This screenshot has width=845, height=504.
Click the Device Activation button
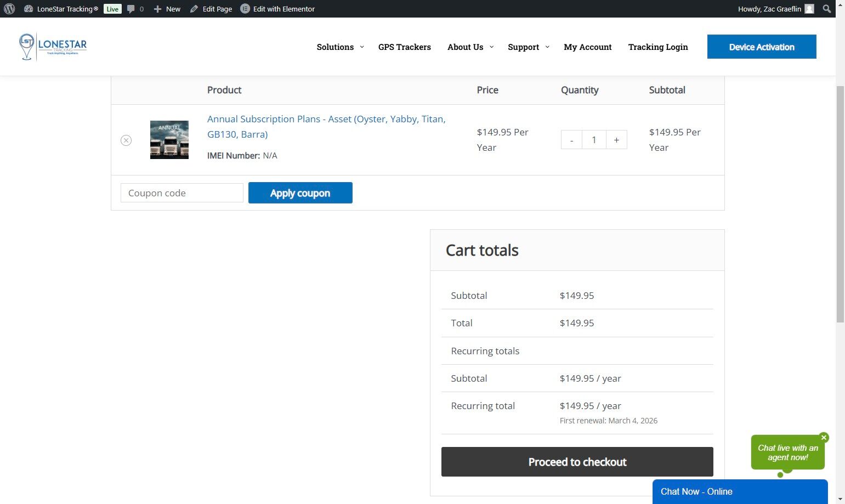pyautogui.click(x=762, y=47)
